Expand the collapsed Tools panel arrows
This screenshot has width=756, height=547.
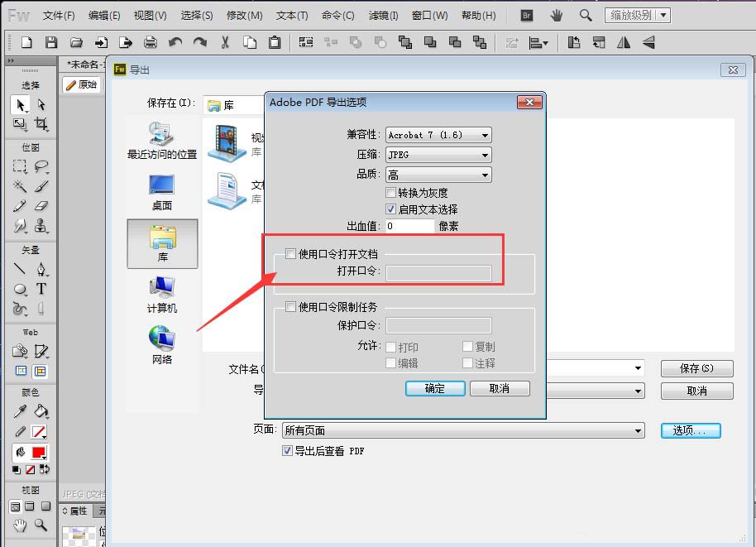click(11, 60)
